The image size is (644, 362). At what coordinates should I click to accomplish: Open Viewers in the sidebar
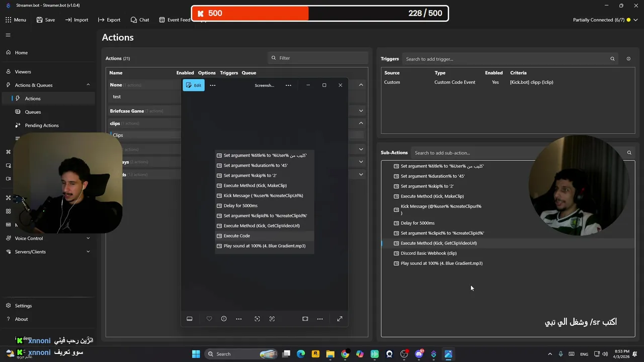[x=23, y=71]
